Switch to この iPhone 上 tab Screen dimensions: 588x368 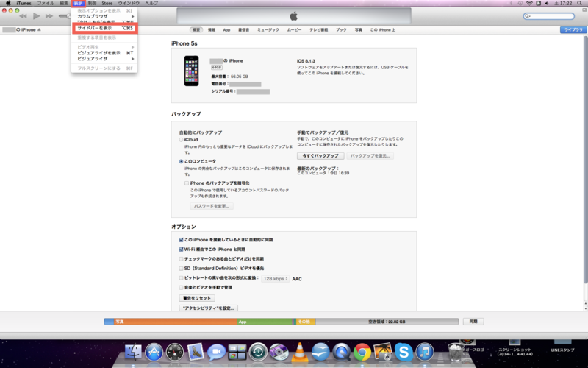pyautogui.click(x=382, y=29)
